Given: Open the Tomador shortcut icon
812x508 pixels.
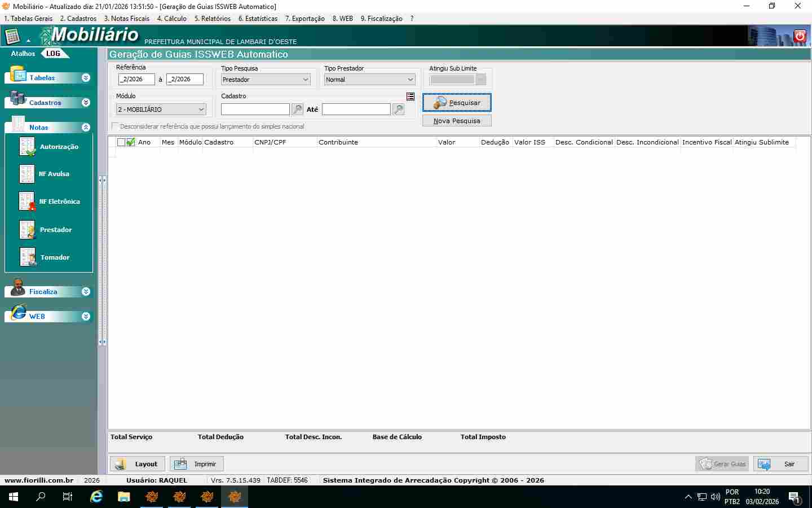Looking at the screenshot, I should coord(27,257).
